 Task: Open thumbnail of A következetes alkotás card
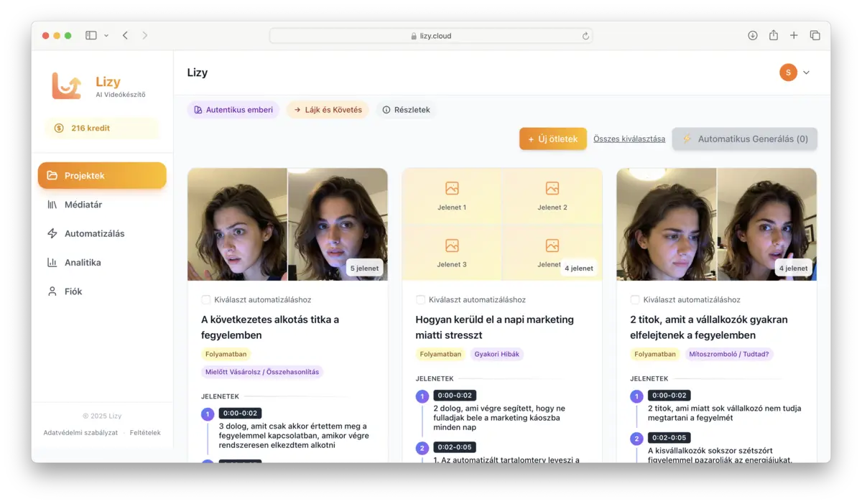[287, 224]
